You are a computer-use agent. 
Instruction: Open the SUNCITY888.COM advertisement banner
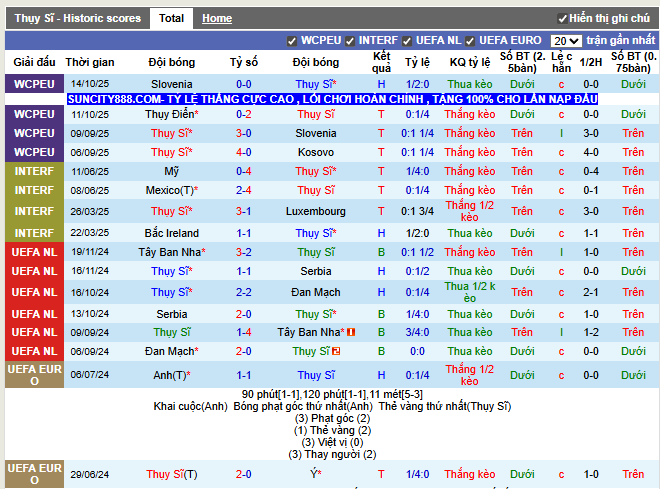point(333,99)
